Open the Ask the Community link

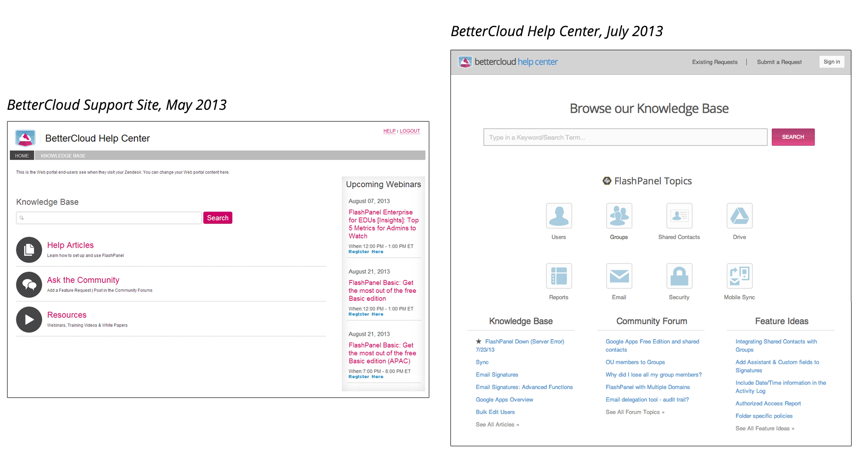tap(83, 280)
